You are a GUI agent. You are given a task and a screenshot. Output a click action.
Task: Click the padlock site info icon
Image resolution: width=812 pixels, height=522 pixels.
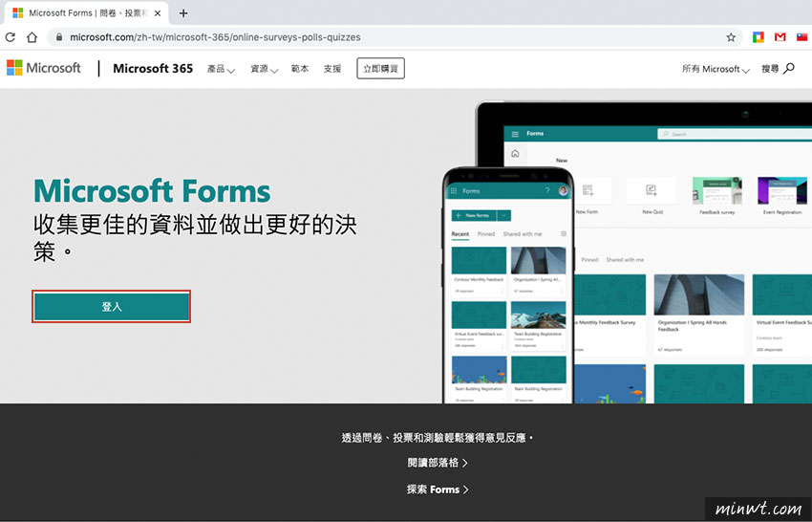click(59, 36)
